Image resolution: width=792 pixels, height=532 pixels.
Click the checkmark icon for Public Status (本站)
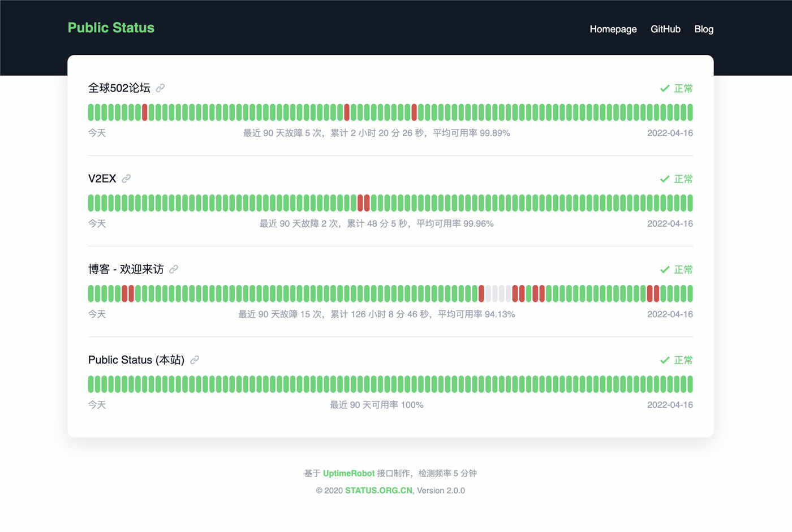(664, 360)
